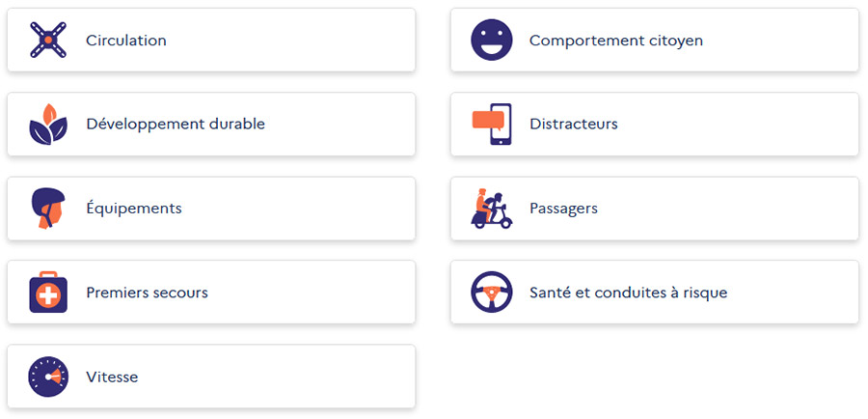Select the Distracteurs text label
This screenshot has height=419, width=868.
coord(574,125)
